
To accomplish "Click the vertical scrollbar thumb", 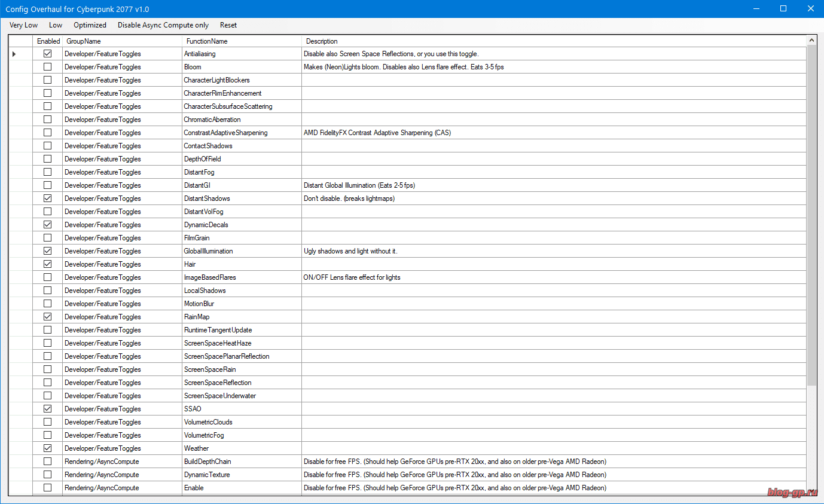I will [x=811, y=215].
